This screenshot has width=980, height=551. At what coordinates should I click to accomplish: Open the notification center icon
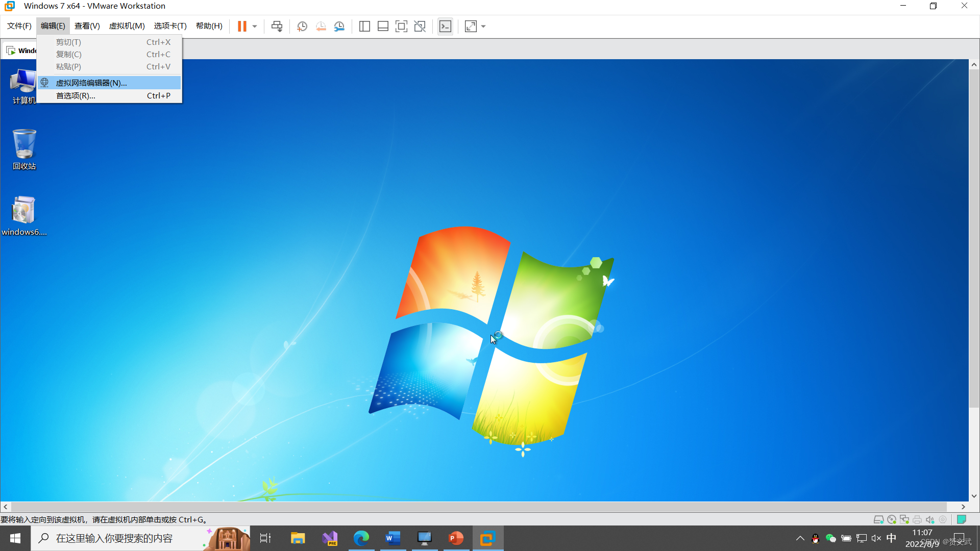[x=959, y=538]
